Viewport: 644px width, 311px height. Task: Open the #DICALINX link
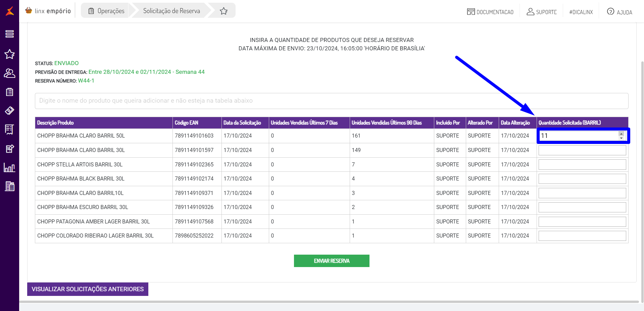click(581, 12)
